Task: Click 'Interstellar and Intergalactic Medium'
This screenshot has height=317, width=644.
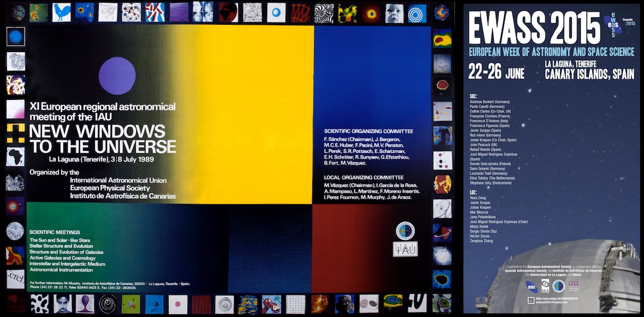Action: [x=68, y=264]
